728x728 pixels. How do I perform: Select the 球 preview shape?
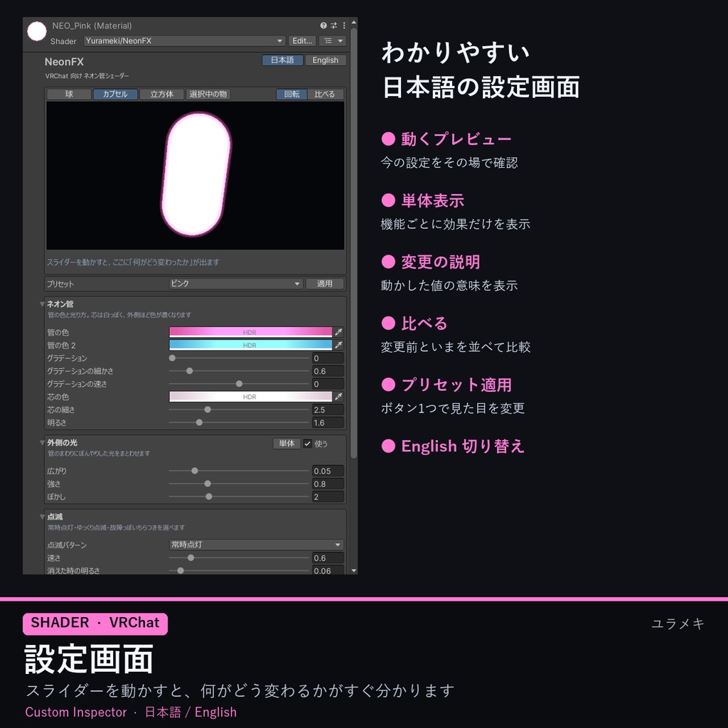(69, 95)
